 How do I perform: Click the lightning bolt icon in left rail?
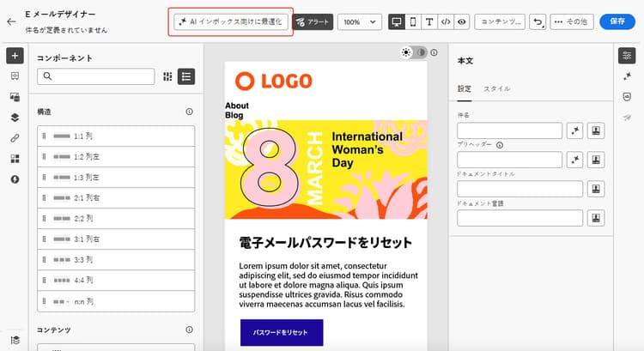[x=15, y=179]
